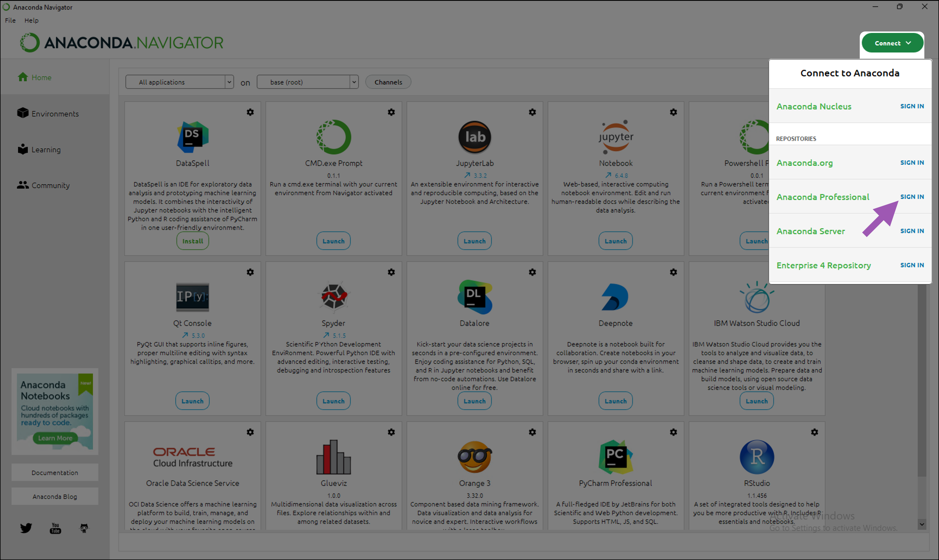The width and height of the screenshot is (939, 560).
Task: Launch JupyterLab
Action: [x=474, y=241]
